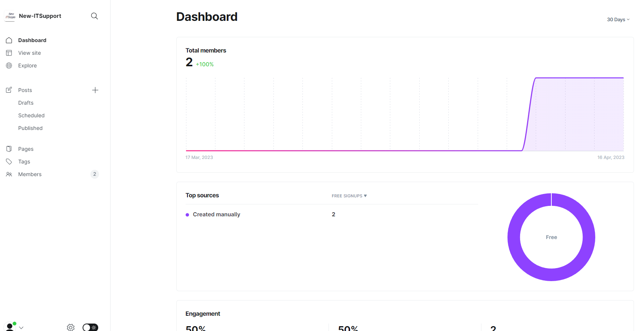Click the Dashboard home icon
The width and height of the screenshot is (644, 331).
point(9,40)
